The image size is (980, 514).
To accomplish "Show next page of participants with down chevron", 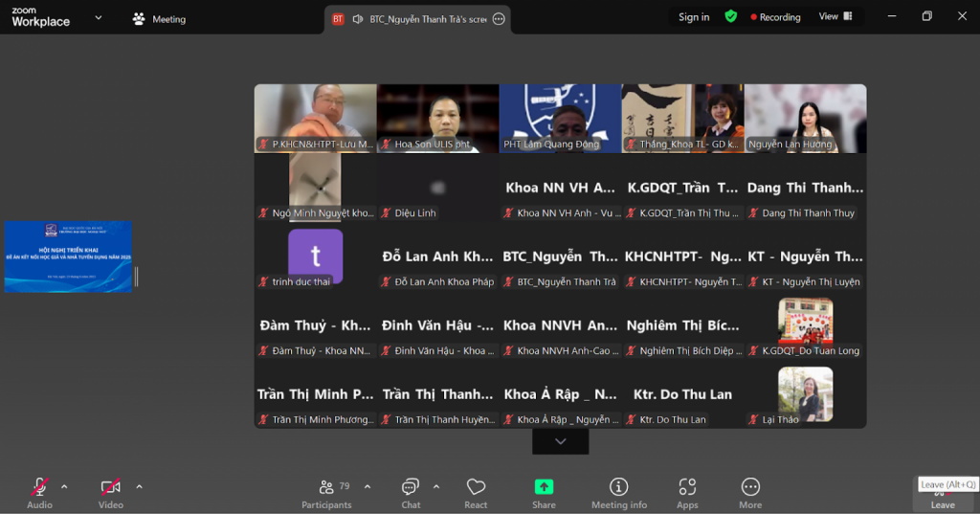I will click(x=561, y=441).
